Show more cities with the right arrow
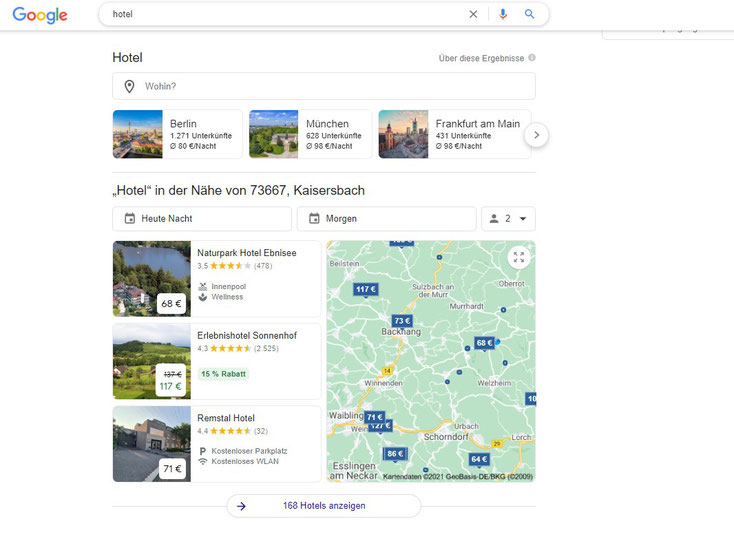734x539 pixels. pos(536,135)
